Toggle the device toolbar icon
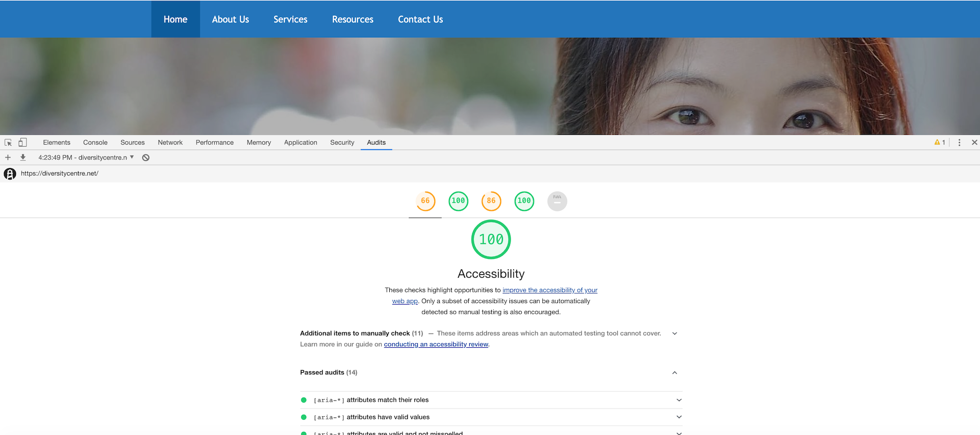The image size is (980, 435). 23,143
